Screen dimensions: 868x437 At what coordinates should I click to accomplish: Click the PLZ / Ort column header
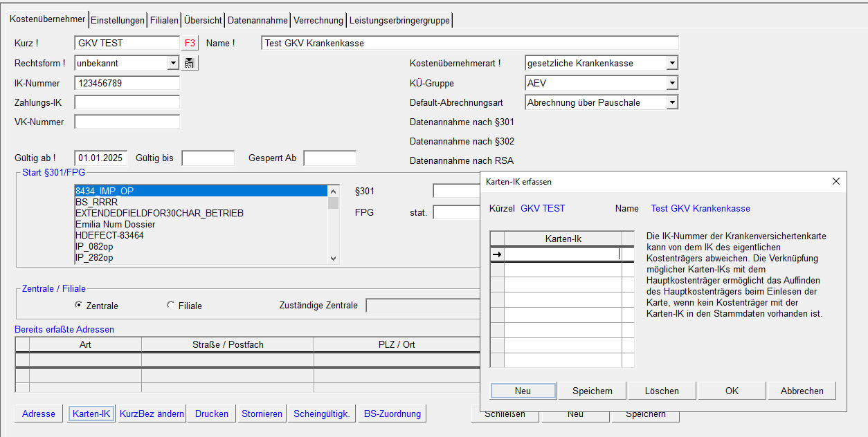click(397, 344)
